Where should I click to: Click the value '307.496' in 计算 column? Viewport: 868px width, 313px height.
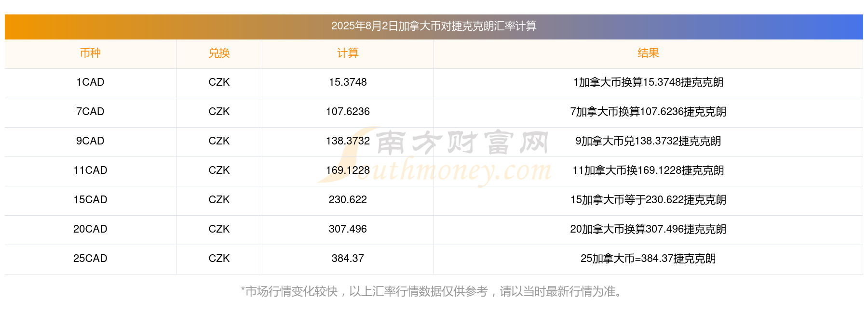tap(348, 229)
